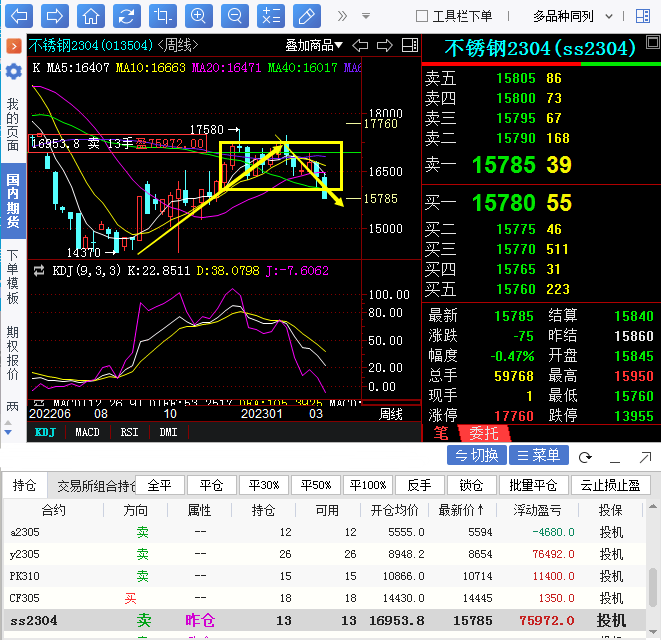Select the 持仓 tab
Screen dimensions: 661x640
(24, 486)
